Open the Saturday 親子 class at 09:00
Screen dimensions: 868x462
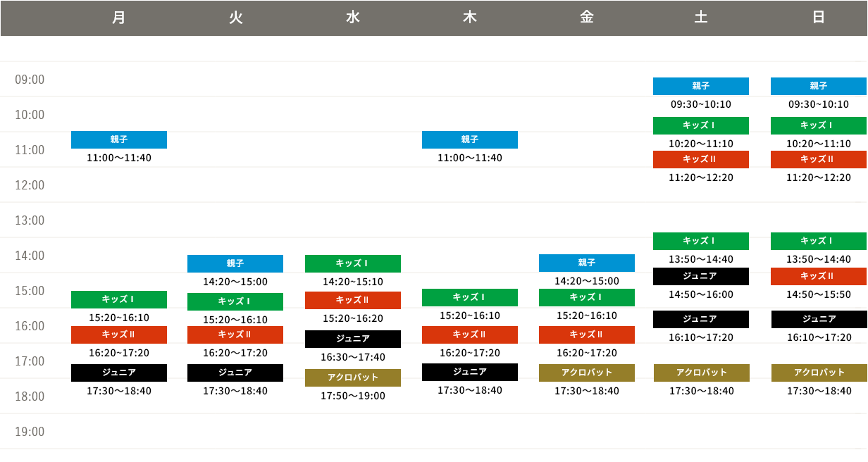point(700,86)
